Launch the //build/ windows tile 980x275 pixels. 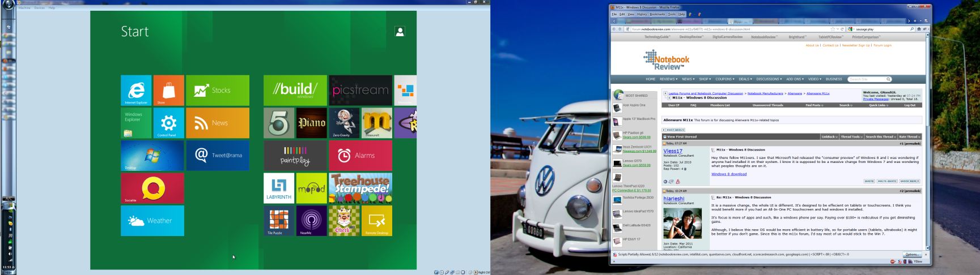[x=295, y=91]
